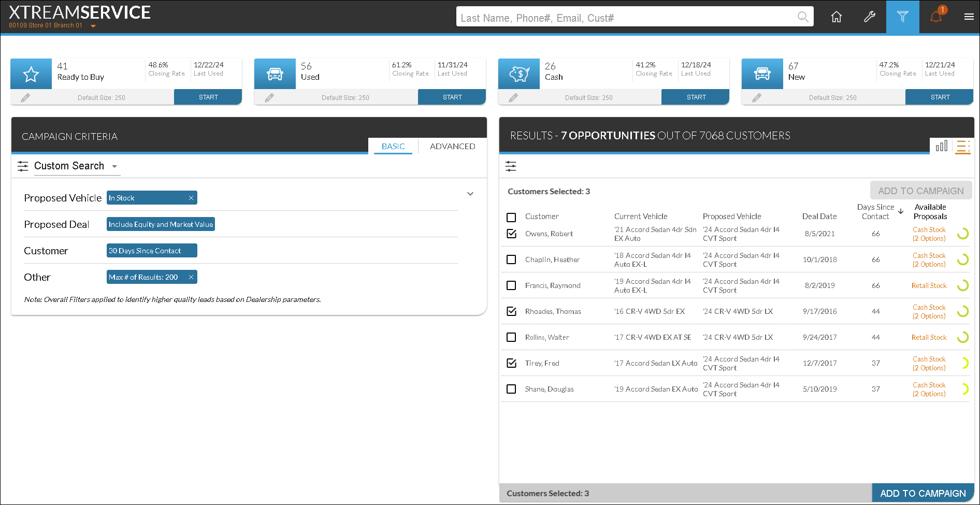Open the wrench tools icon
Viewport: 980px width, 505px height.
pos(869,17)
